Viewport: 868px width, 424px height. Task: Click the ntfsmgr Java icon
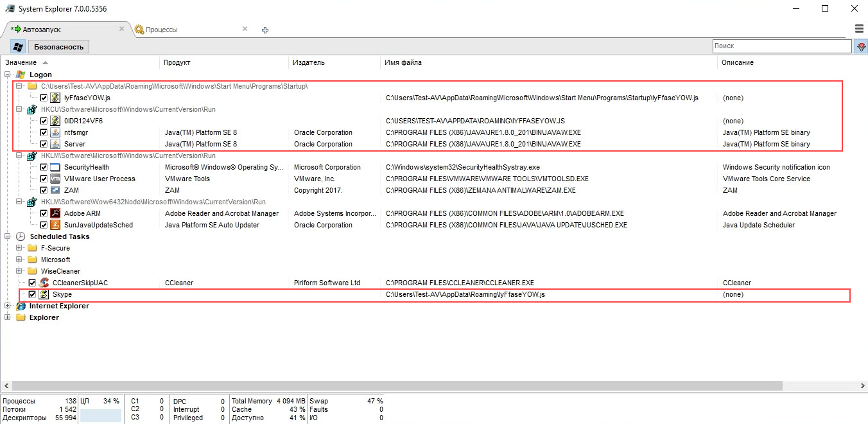[55, 132]
